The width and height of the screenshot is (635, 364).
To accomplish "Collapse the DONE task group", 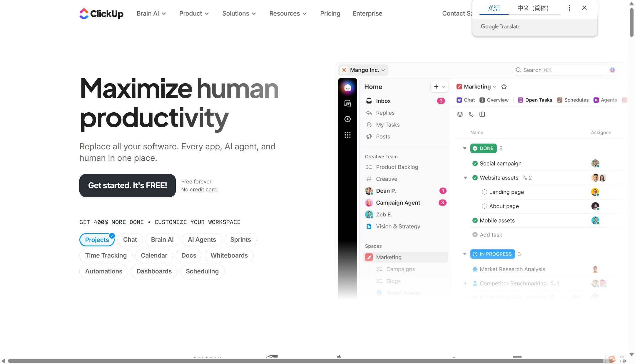I will coord(465,148).
